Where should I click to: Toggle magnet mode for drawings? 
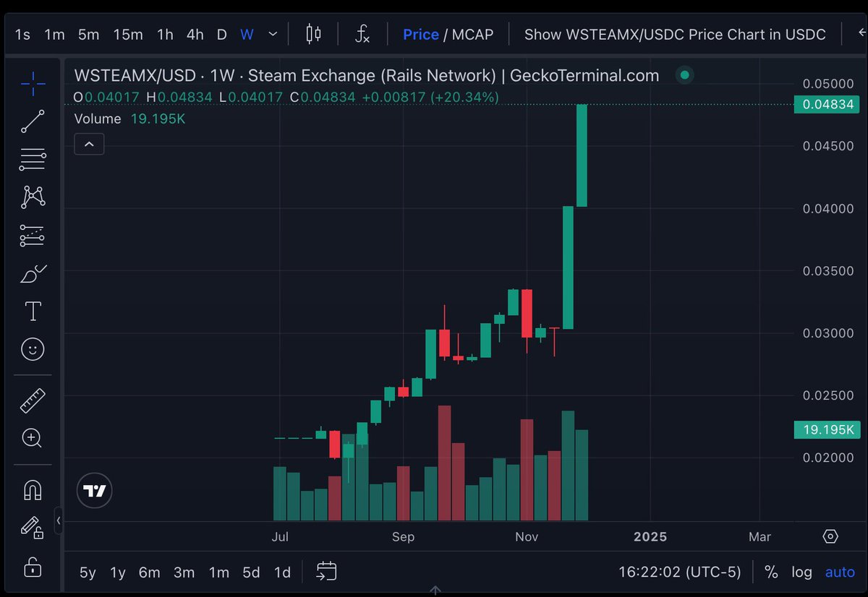point(33,490)
